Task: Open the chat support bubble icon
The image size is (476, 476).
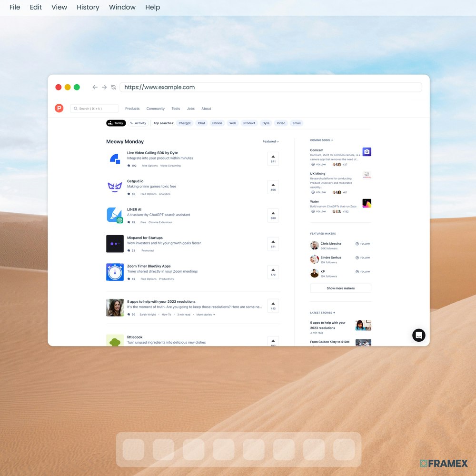Action: (x=418, y=335)
